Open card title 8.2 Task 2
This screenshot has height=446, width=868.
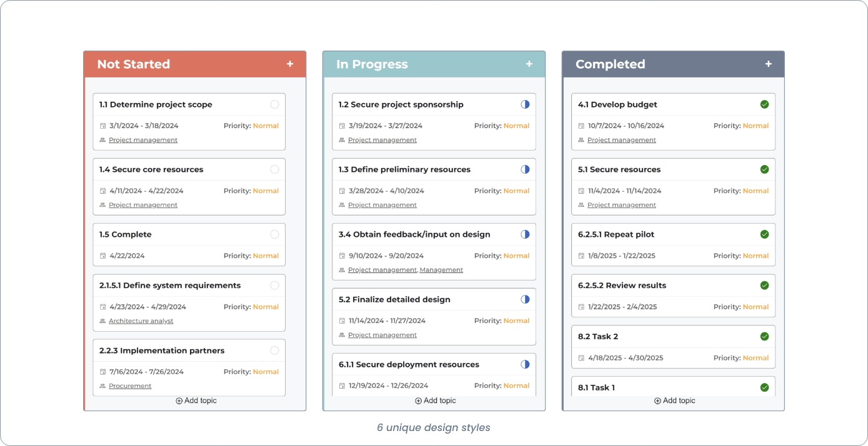coord(598,337)
